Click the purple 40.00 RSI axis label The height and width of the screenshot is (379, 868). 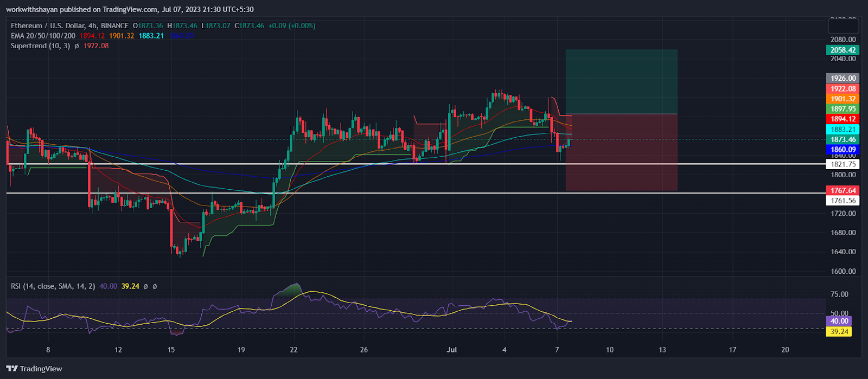(x=839, y=321)
